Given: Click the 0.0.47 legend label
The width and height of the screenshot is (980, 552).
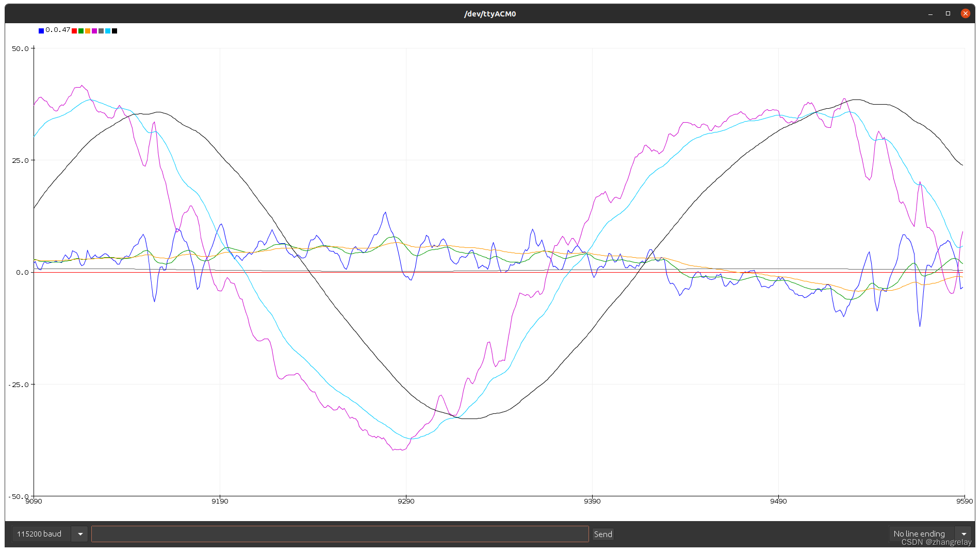Looking at the screenshot, I should pyautogui.click(x=58, y=30).
